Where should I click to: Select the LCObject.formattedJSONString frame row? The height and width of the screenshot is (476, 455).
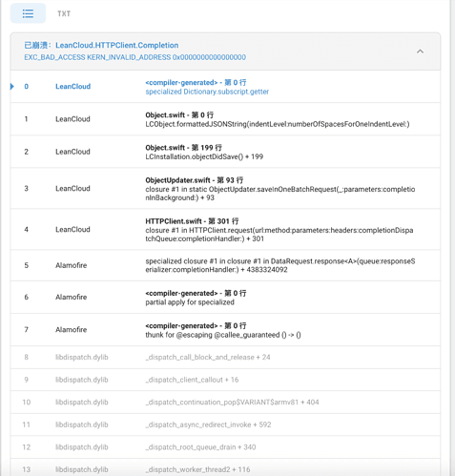[225, 119]
